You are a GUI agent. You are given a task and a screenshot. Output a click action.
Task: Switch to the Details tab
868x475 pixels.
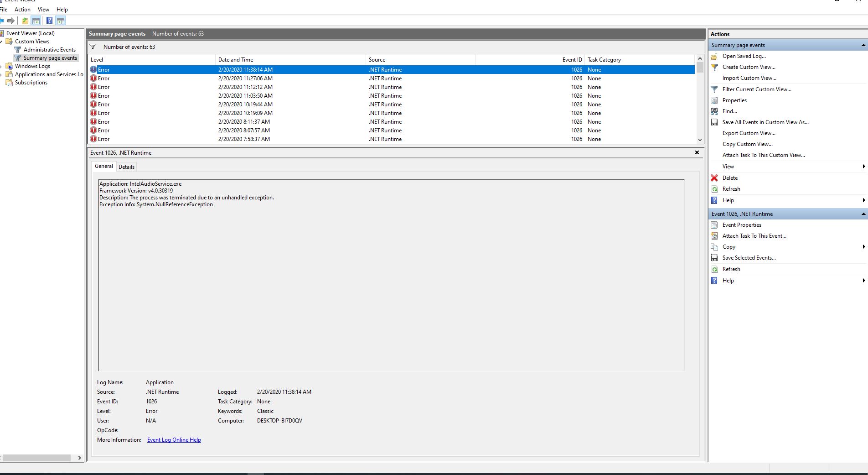pyautogui.click(x=126, y=167)
